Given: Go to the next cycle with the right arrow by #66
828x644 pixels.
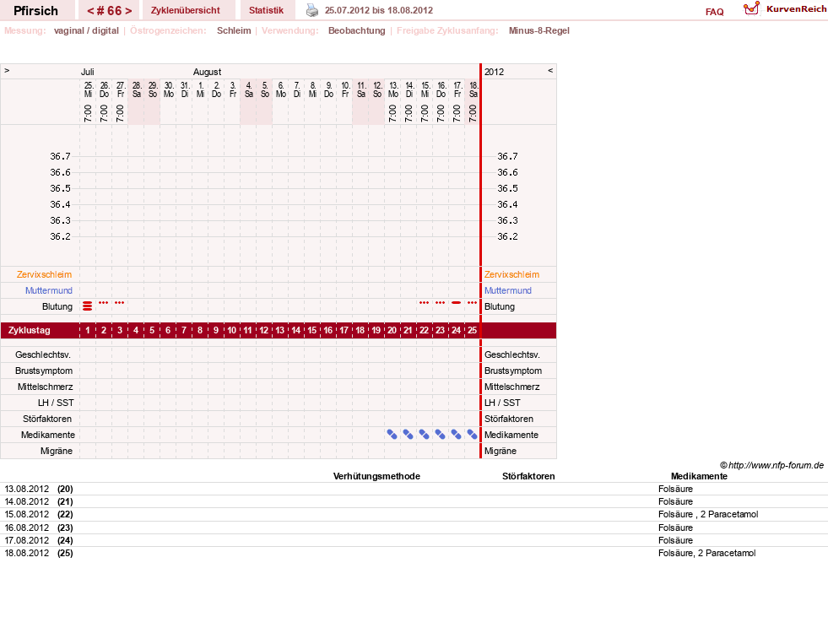Looking at the screenshot, I should pyautogui.click(x=128, y=11).
